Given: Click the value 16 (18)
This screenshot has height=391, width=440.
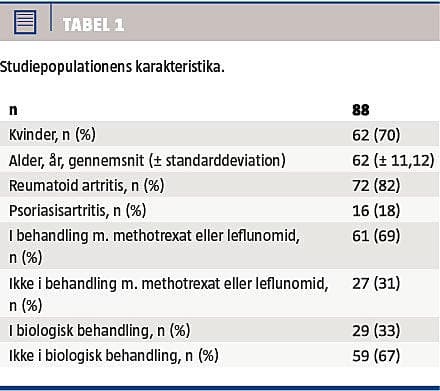Looking at the screenshot, I should [376, 211].
